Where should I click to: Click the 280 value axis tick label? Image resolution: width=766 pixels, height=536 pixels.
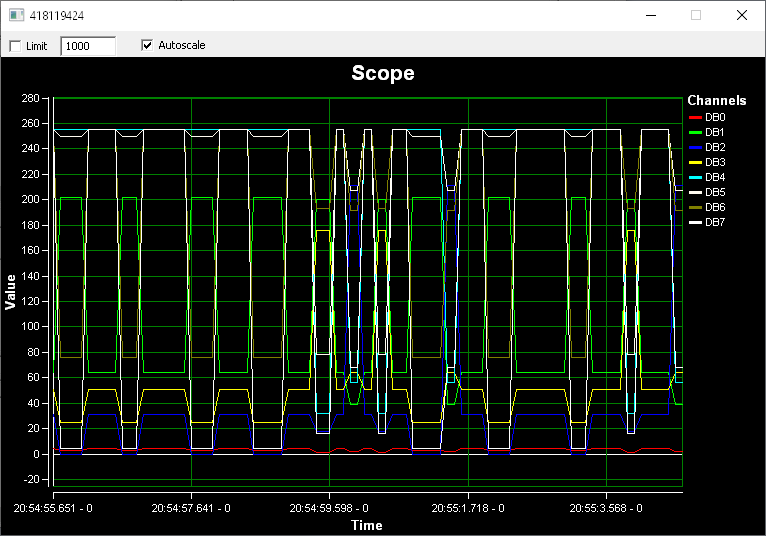(30, 98)
